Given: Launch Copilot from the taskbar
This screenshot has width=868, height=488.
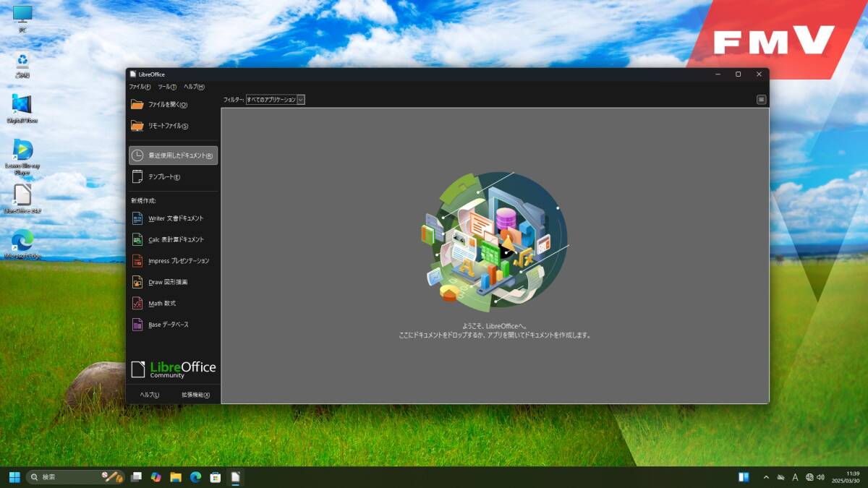Looking at the screenshot, I should pyautogui.click(x=156, y=477).
